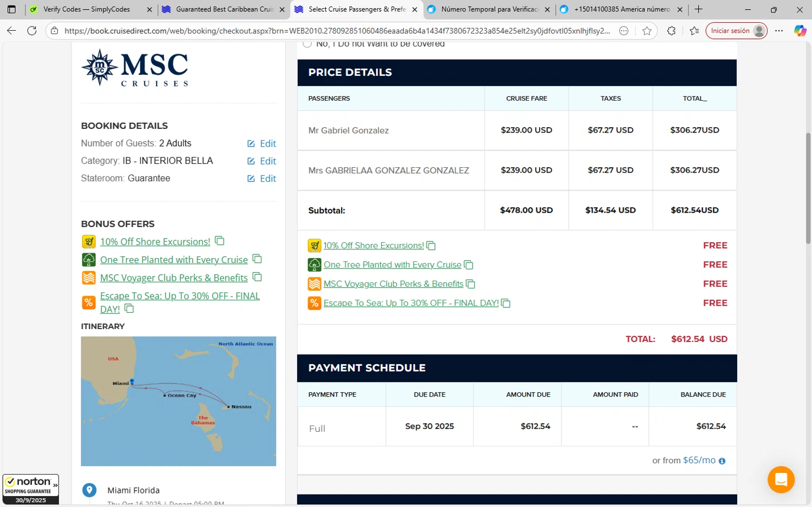Open Norton Shopping Guarantee badge
The image size is (812, 507).
click(31, 489)
